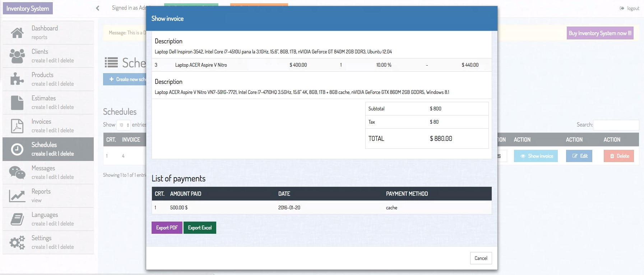This screenshot has height=275, width=644.
Task: Sort payments by the Date column header
Action: 284,194
